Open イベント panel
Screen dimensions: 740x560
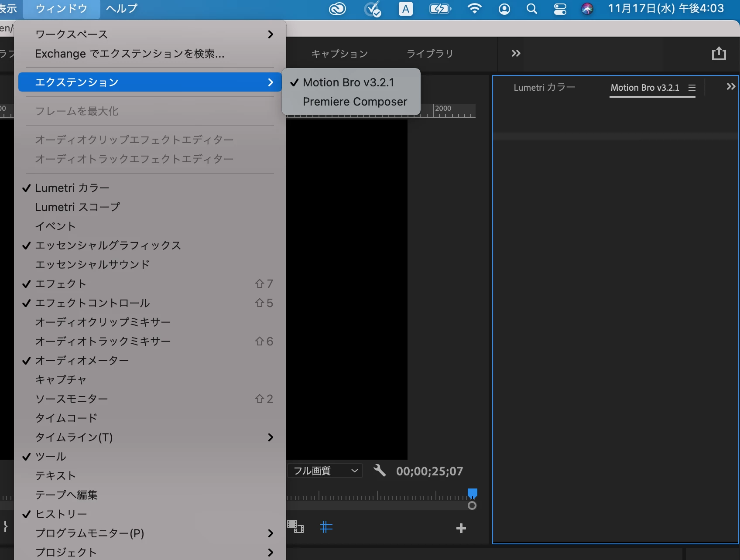pos(150,226)
